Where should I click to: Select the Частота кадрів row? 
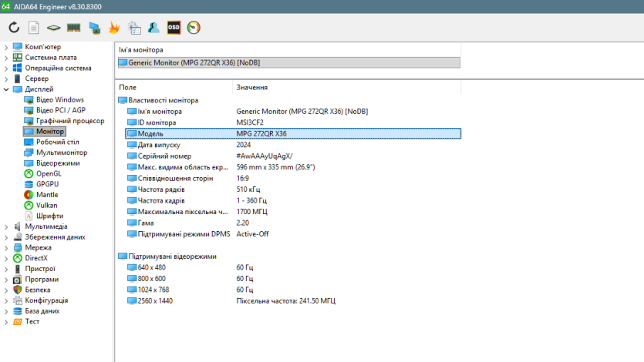tap(293, 201)
